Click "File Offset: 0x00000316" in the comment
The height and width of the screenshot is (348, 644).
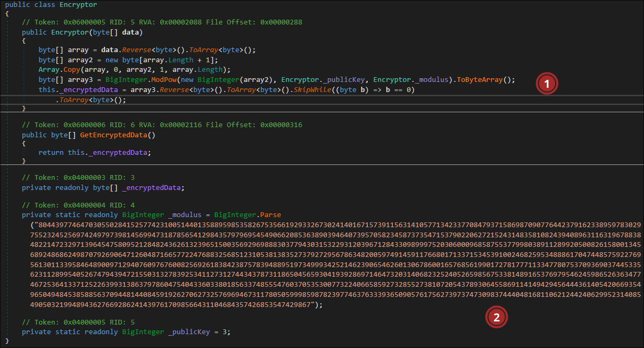tap(253, 125)
